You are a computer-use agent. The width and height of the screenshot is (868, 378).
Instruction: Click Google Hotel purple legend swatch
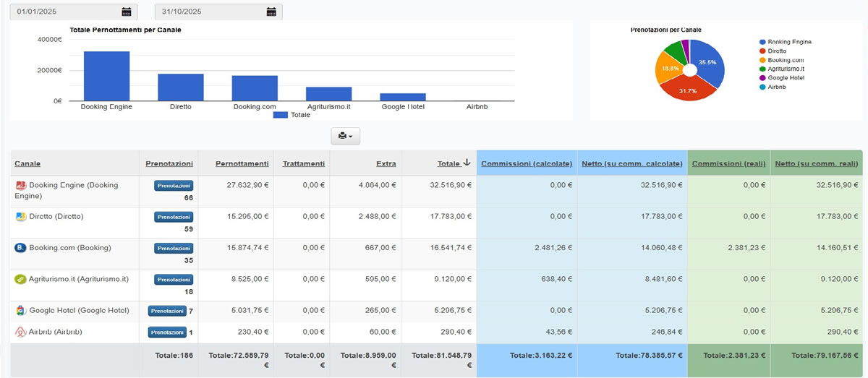pyautogui.click(x=762, y=77)
